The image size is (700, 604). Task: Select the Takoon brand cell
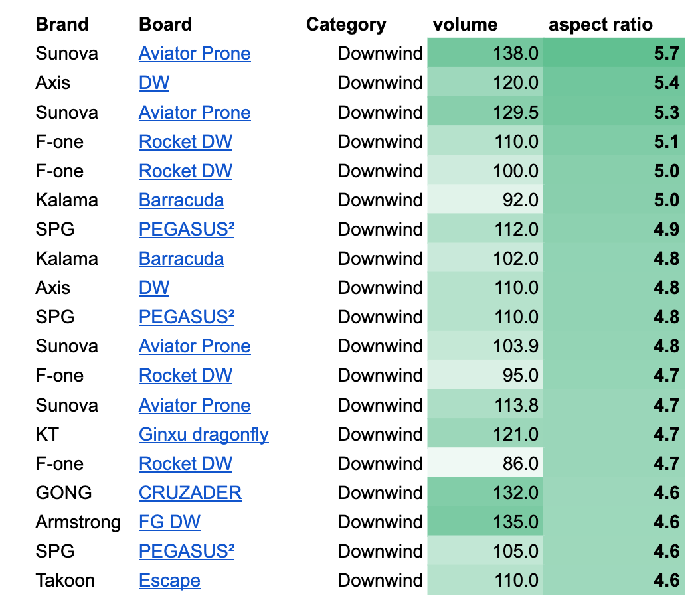(x=65, y=580)
